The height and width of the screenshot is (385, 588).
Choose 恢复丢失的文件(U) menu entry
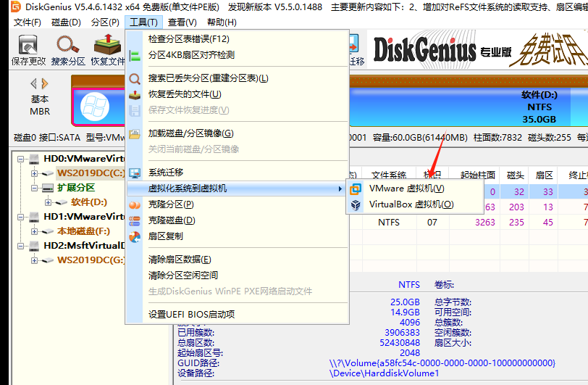pos(238,94)
